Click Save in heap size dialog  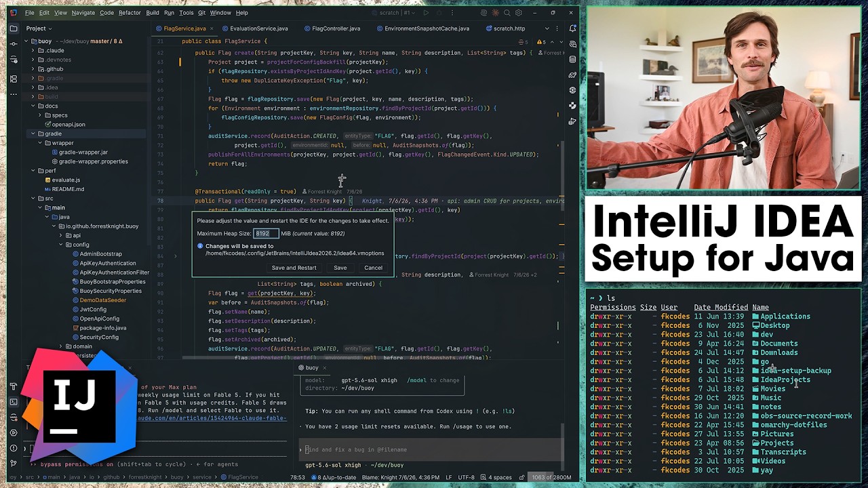click(340, 268)
